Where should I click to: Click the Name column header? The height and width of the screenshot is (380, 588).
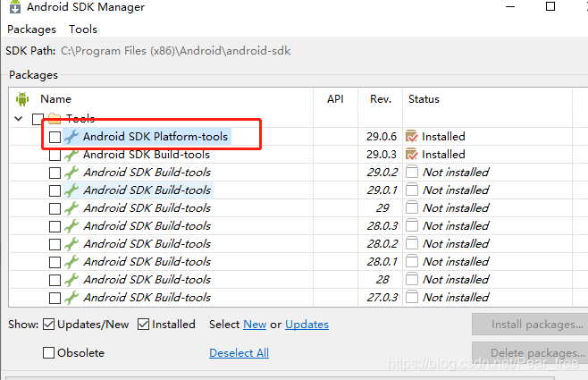pyautogui.click(x=56, y=99)
